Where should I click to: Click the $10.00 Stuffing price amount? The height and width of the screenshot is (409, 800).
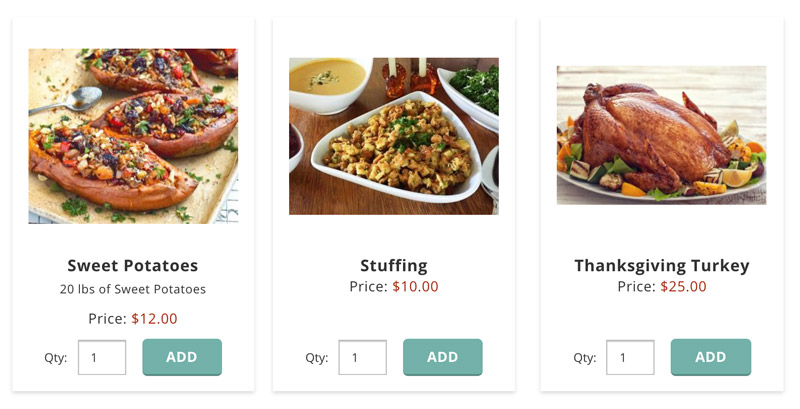click(x=415, y=287)
